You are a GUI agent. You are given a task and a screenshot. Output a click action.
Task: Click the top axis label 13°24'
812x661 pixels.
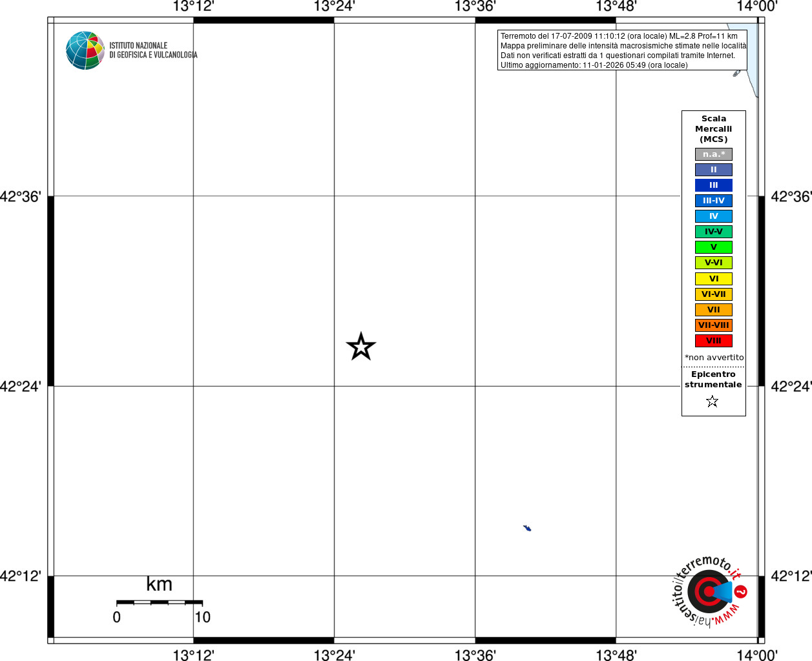click(334, 6)
